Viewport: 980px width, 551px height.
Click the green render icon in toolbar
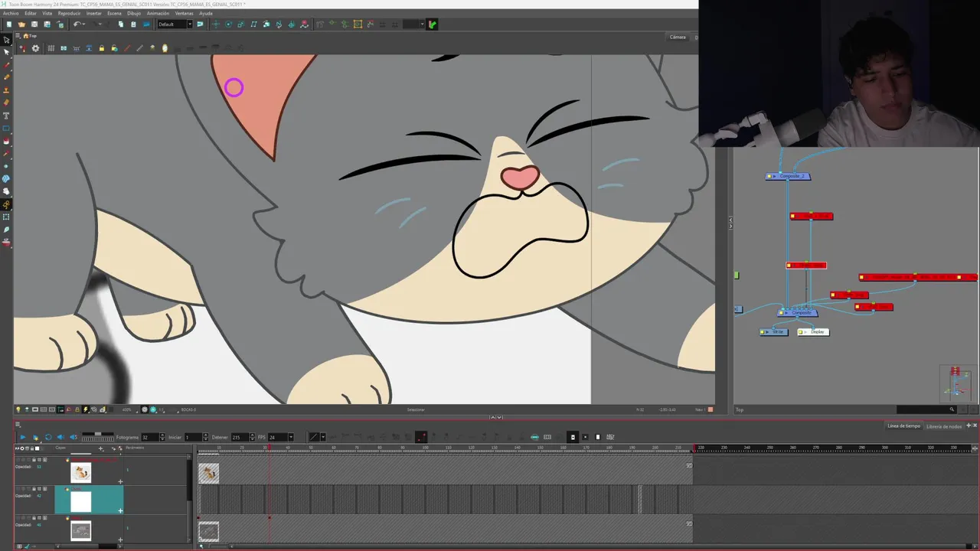(433, 24)
